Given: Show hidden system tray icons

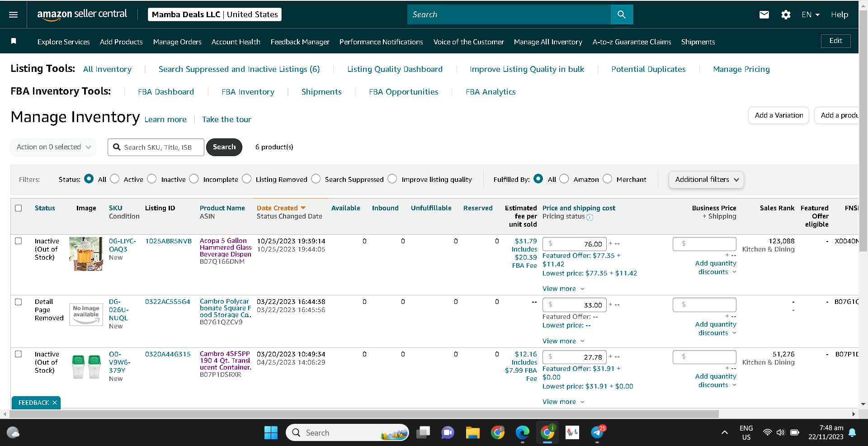Looking at the screenshot, I should pyautogui.click(x=725, y=433).
